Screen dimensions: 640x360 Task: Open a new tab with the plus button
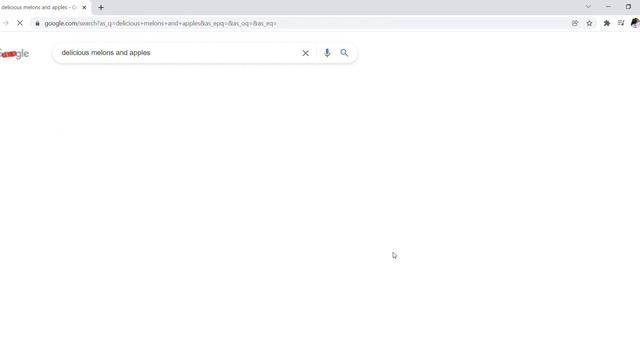[101, 7]
